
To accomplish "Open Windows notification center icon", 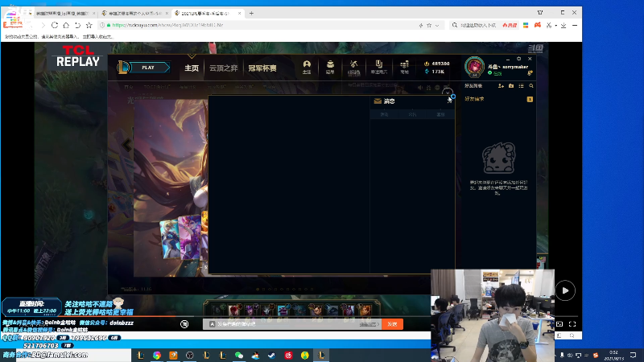I will coord(634,355).
